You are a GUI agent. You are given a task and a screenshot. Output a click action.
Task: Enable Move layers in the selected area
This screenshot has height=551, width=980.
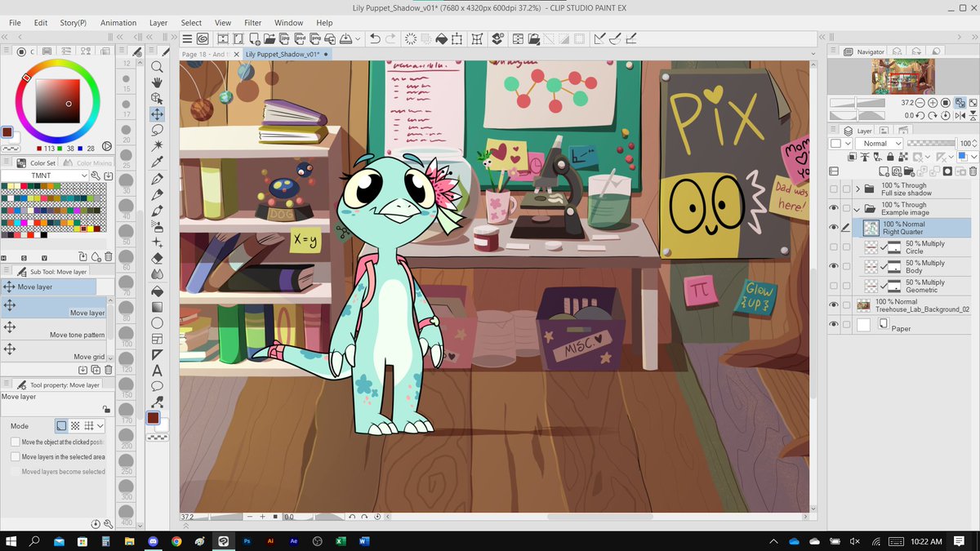(16, 457)
